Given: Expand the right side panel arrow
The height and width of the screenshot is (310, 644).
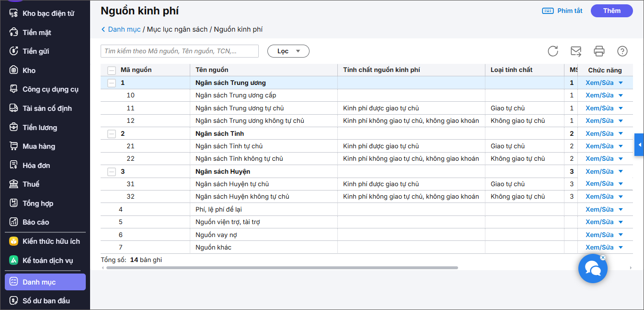Looking at the screenshot, I should (639, 145).
